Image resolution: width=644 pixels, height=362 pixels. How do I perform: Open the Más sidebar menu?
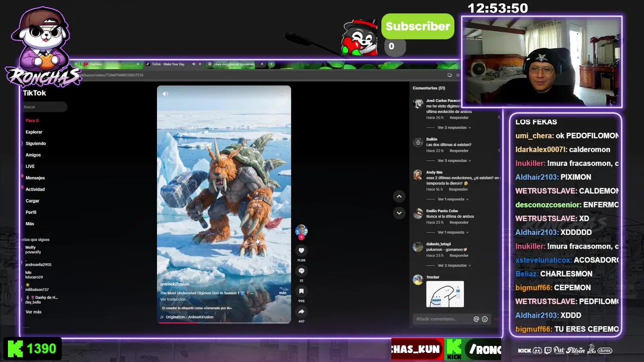[30, 224]
